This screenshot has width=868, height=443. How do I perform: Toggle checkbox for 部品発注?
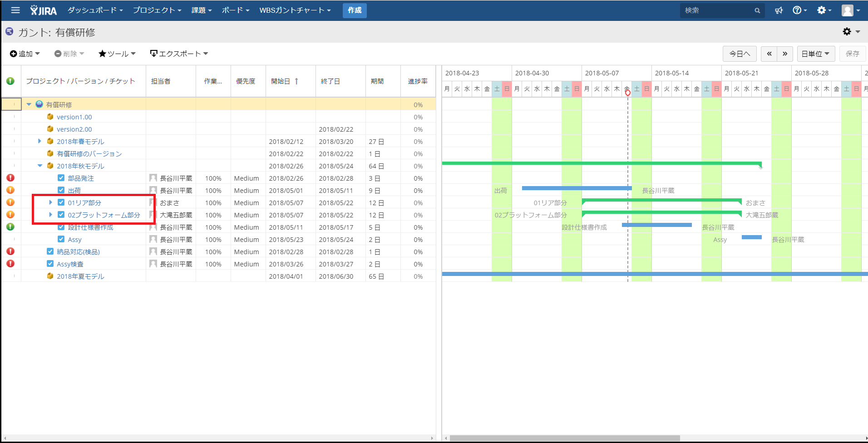(x=61, y=178)
